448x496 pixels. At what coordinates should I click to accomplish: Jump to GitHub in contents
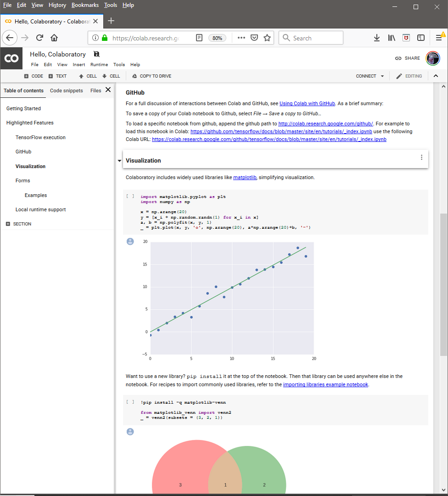23,152
